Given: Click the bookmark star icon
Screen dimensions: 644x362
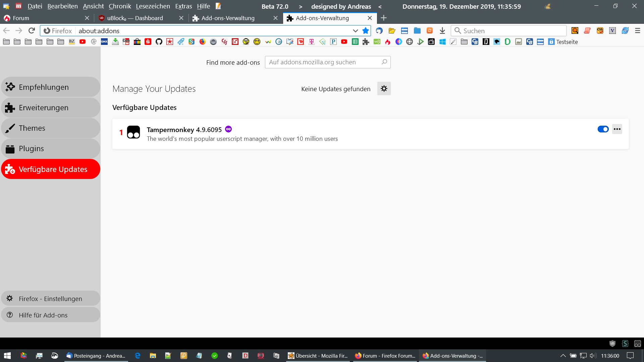Looking at the screenshot, I should click(x=366, y=31).
